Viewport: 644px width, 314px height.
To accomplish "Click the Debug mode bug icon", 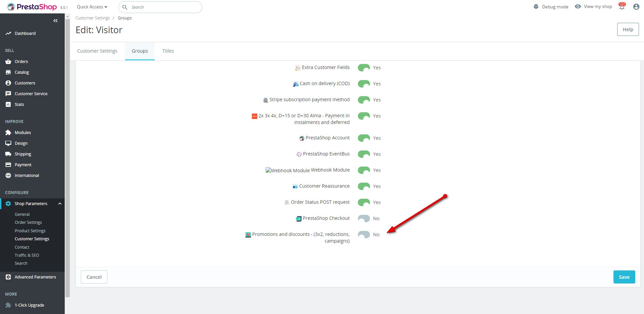I will click(x=536, y=7).
